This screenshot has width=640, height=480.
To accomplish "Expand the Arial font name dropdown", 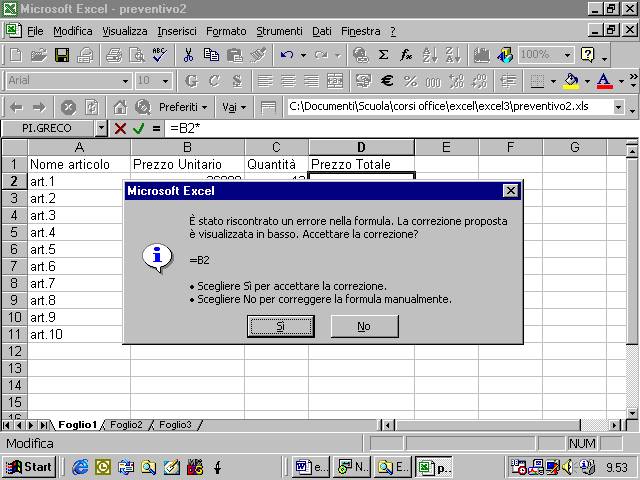I will coord(125,81).
